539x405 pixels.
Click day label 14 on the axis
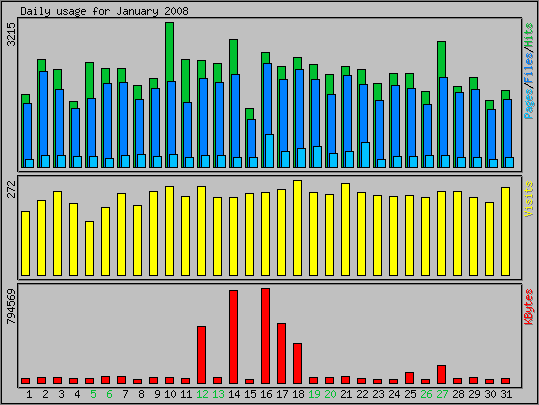tap(234, 394)
